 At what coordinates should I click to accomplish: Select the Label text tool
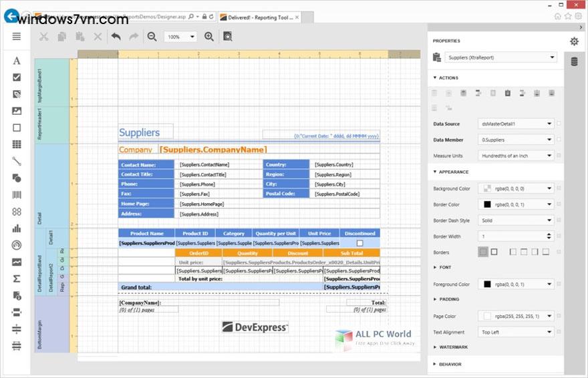17,61
